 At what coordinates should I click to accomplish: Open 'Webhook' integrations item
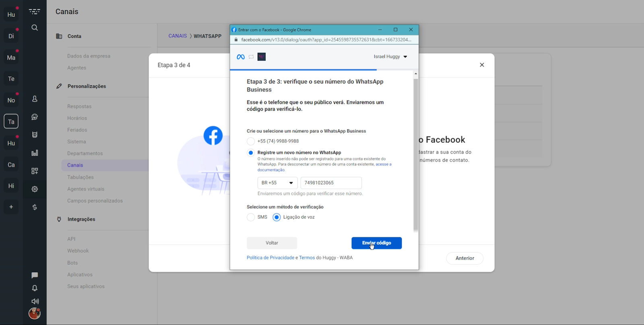[x=78, y=251]
